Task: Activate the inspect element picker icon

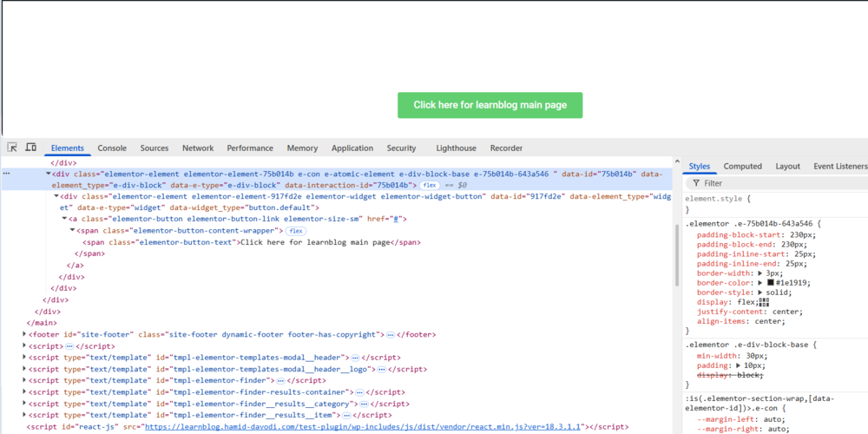Action: [x=12, y=148]
